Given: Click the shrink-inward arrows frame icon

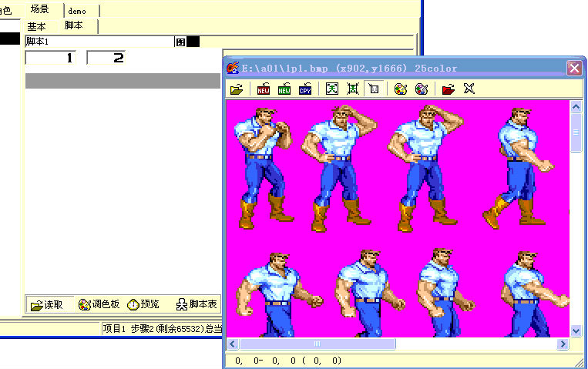Looking at the screenshot, I should point(352,89).
